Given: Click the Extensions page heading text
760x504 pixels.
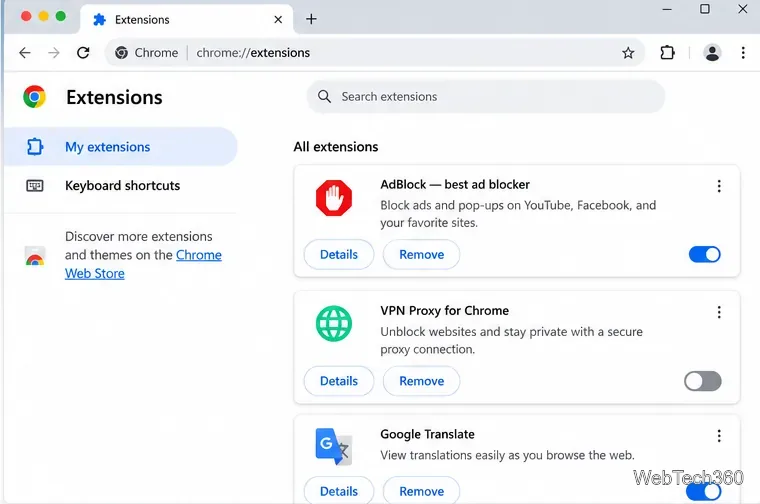Looking at the screenshot, I should 114,97.
